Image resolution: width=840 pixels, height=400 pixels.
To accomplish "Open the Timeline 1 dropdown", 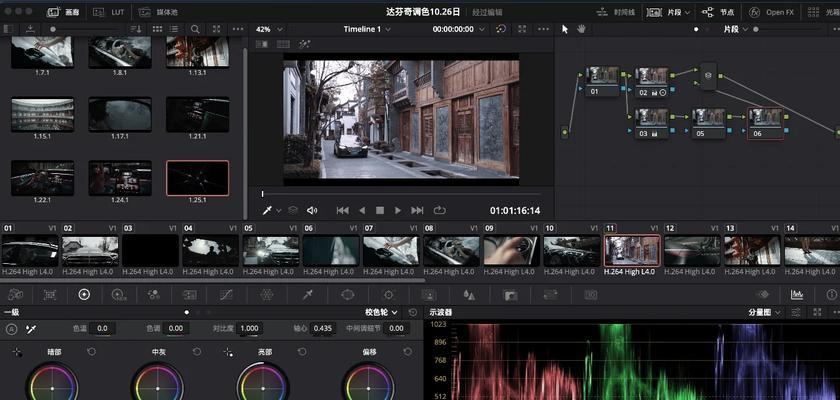I will point(367,29).
